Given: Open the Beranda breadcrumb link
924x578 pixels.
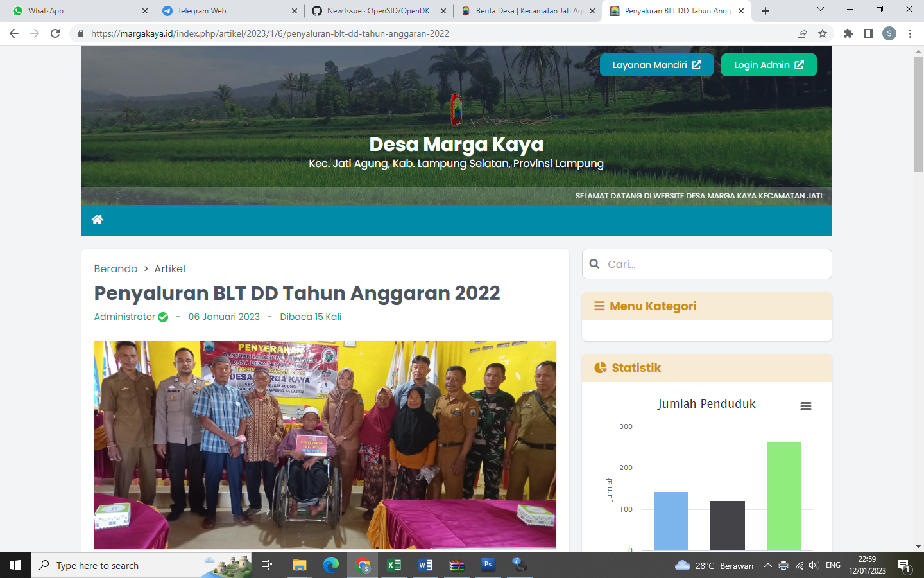Looking at the screenshot, I should tap(116, 268).
